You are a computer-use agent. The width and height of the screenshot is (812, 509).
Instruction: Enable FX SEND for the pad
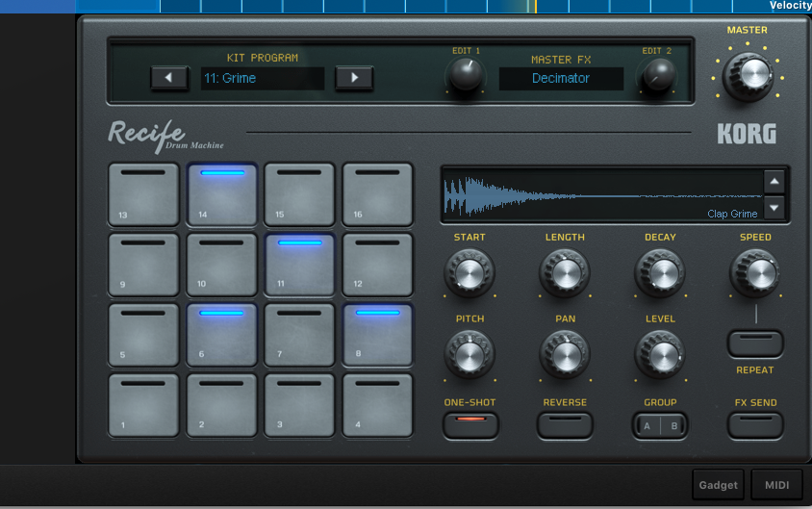point(755,425)
